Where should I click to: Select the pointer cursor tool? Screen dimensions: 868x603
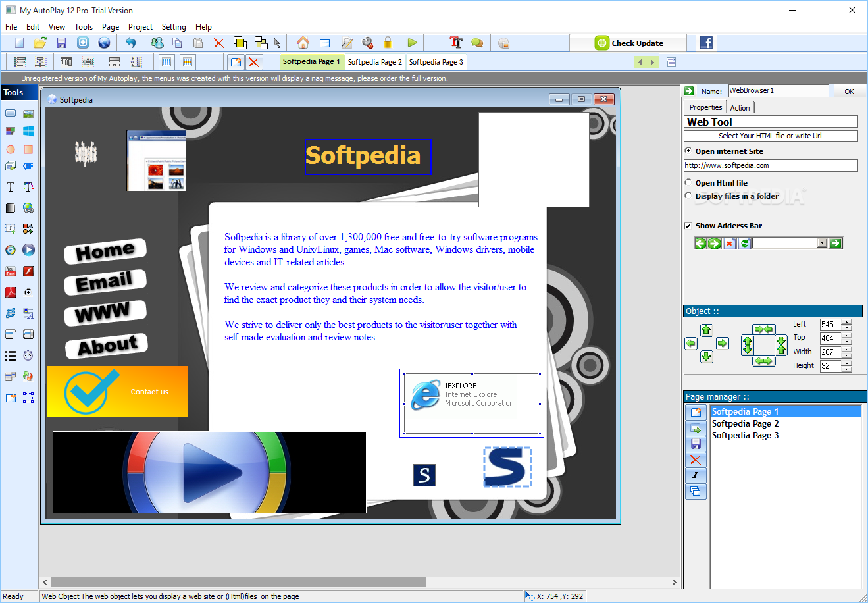pos(278,43)
